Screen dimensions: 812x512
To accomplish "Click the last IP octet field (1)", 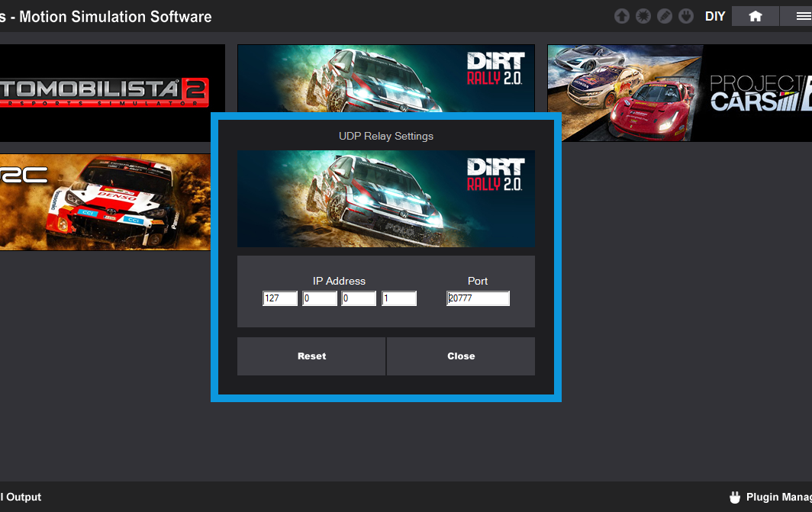I will point(398,299).
